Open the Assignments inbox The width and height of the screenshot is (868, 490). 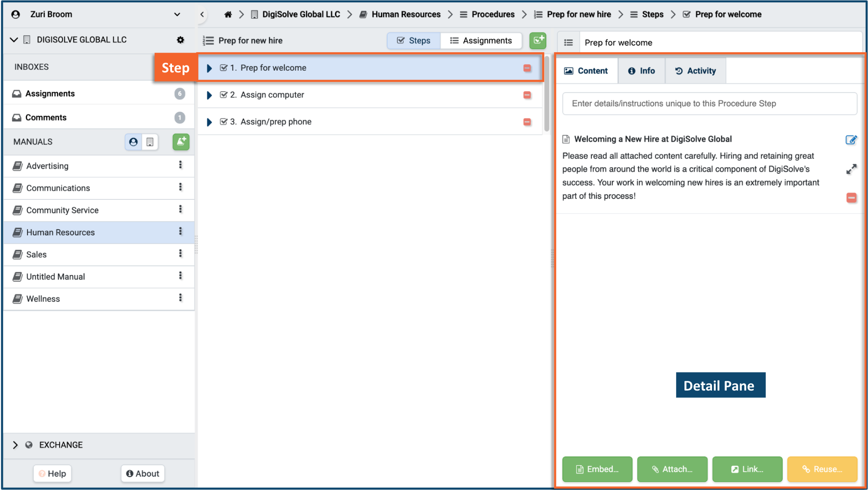click(x=99, y=94)
